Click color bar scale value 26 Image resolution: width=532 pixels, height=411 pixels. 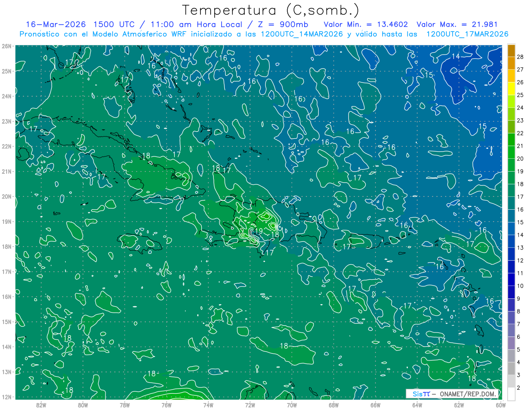[x=521, y=82]
